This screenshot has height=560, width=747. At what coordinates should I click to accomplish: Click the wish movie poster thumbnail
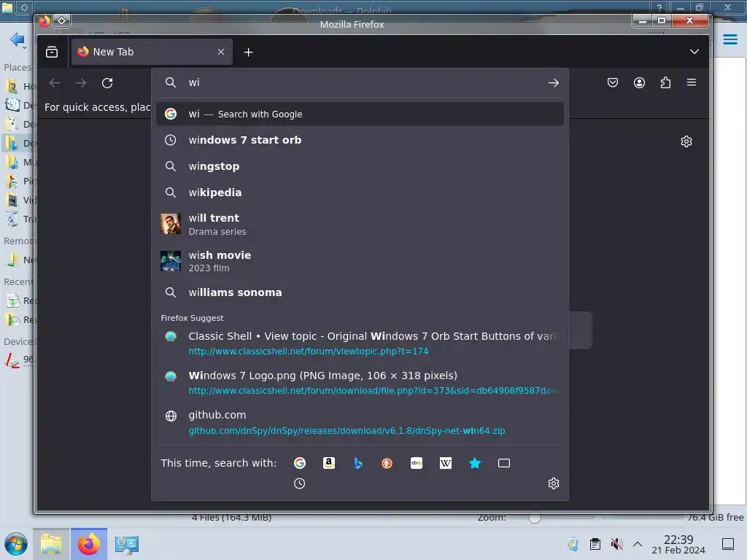pyautogui.click(x=171, y=261)
